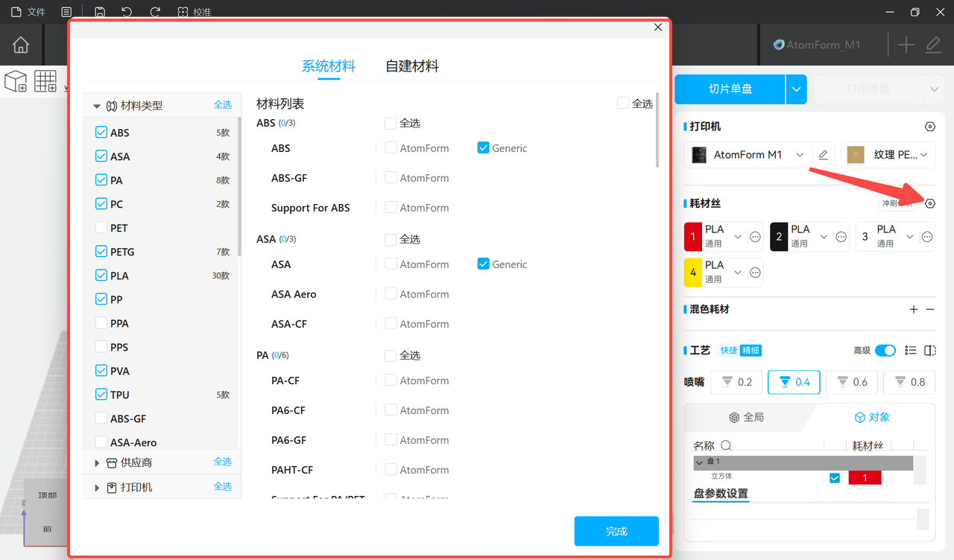Add a mixed-color filament with plus

pyautogui.click(x=914, y=309)
